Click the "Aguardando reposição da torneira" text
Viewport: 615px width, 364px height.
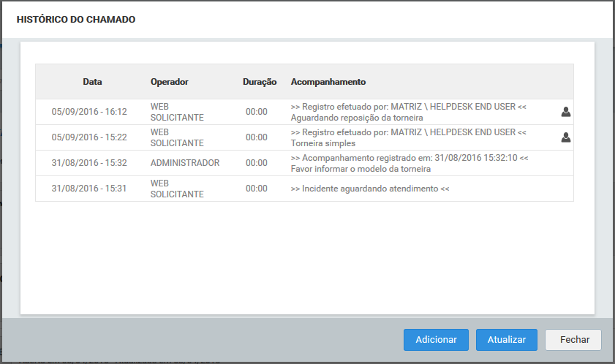pos(357,118)
